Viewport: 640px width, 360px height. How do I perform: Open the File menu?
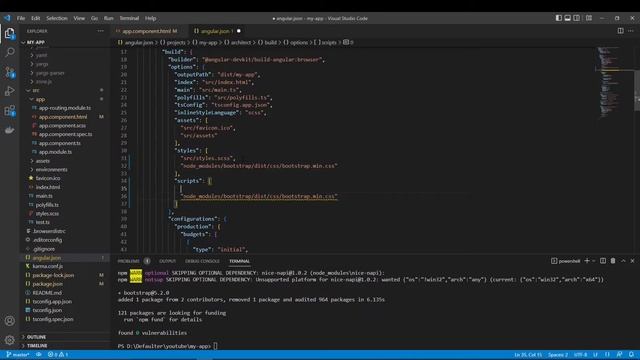coord(21,18)
